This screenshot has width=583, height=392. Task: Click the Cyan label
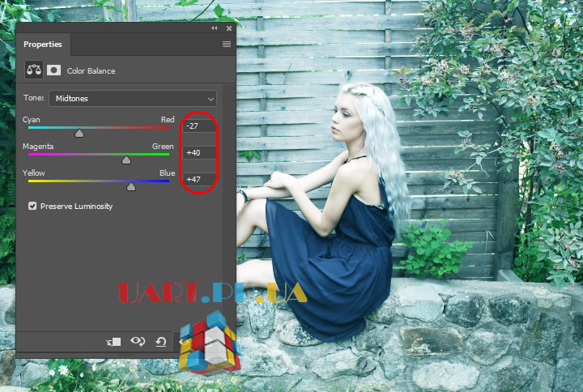coord(32,120)
